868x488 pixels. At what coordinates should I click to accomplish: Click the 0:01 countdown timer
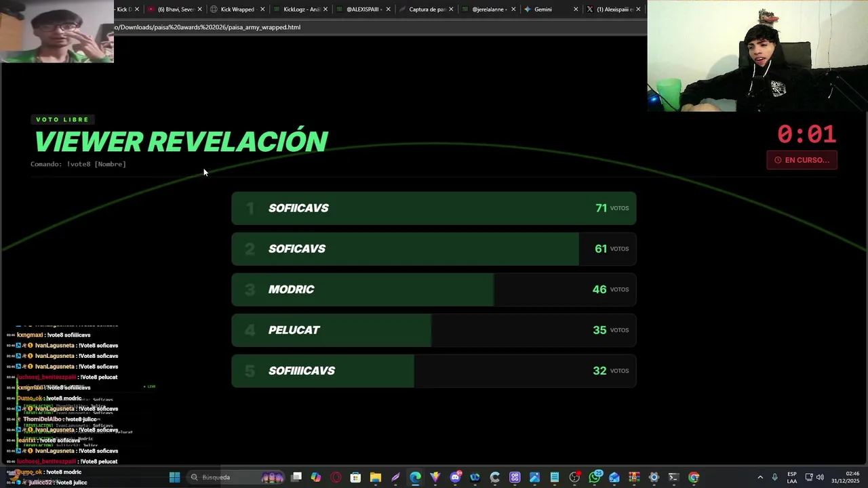click(x=806, y=134)
